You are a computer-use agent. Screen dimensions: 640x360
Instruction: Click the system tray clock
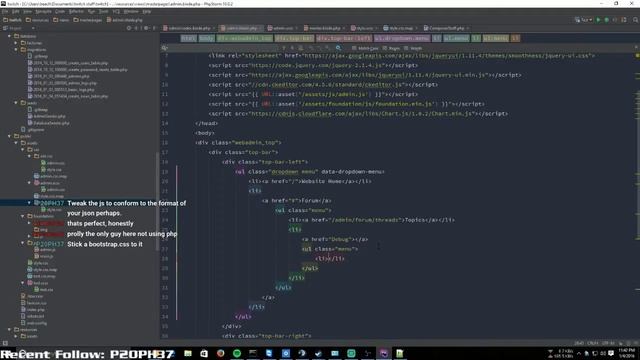click(627, 353)
